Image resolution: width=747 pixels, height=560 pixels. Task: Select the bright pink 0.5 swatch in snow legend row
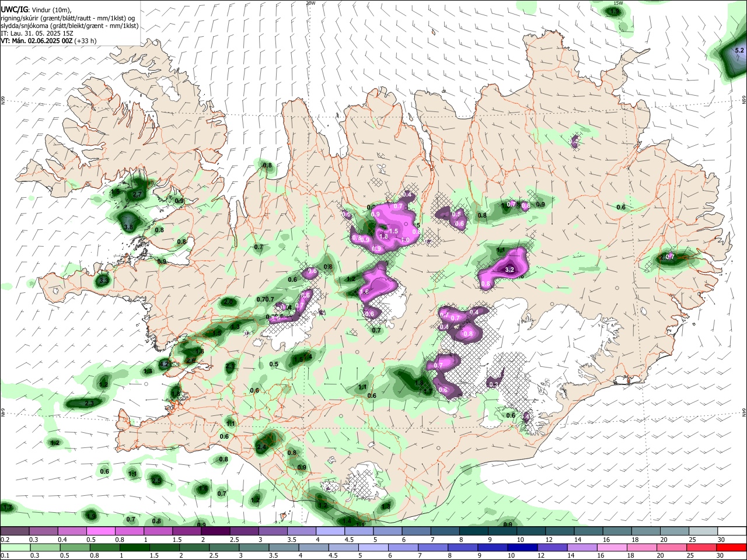[101, 531]
